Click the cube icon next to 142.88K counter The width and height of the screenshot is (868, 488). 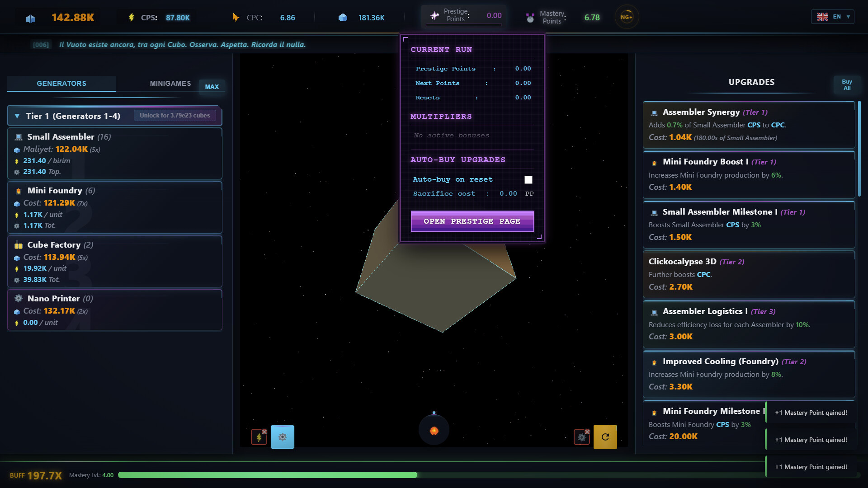(x=30, y=18)
